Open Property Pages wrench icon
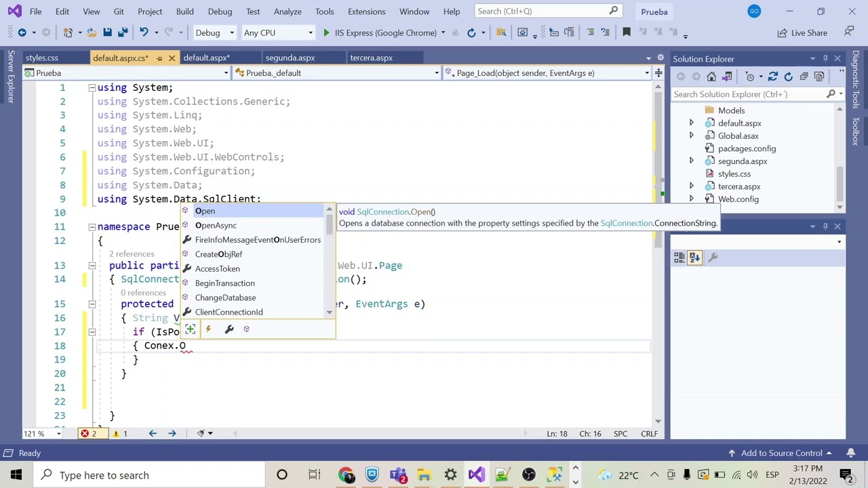Viewport: 868px width, 488px height. (x=713, y=258)
